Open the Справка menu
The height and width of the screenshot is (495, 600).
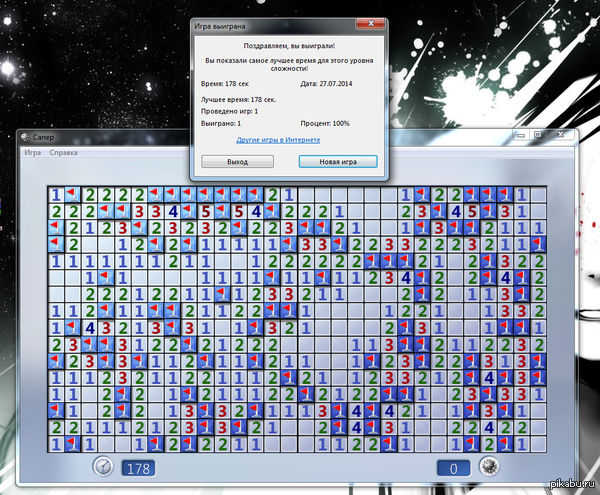[x=64, y=153]
